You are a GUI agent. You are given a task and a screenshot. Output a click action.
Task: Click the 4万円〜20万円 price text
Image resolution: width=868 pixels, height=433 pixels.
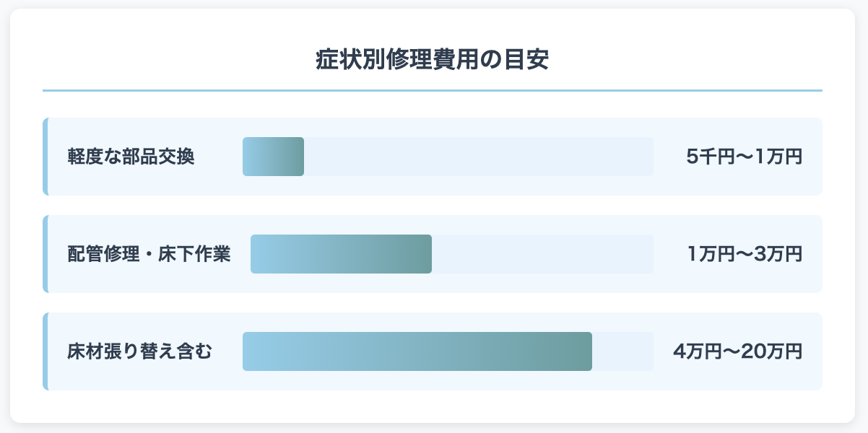[737, 351]
